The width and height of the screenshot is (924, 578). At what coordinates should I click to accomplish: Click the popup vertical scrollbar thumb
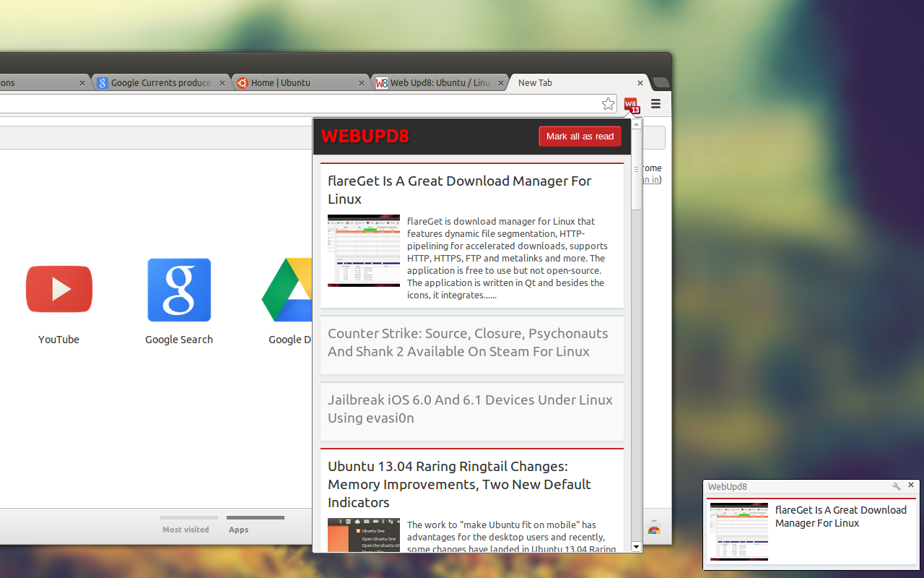coord(637,170)
